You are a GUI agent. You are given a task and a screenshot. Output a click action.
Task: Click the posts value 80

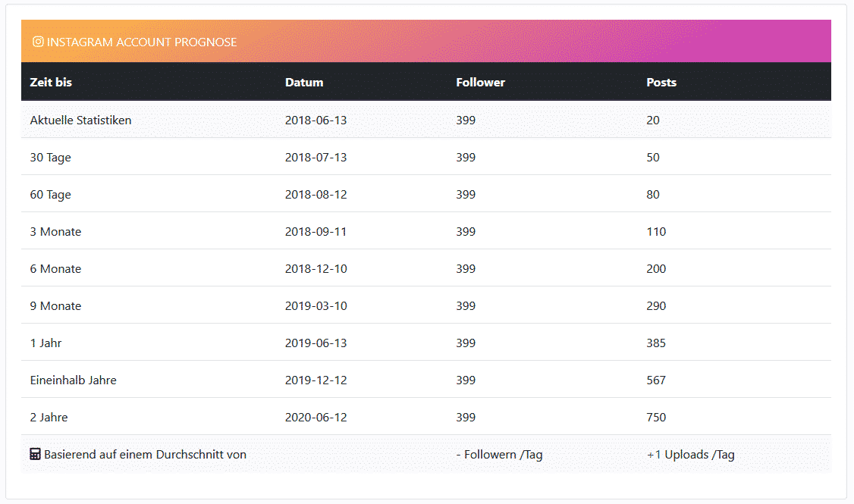[653, 194]
